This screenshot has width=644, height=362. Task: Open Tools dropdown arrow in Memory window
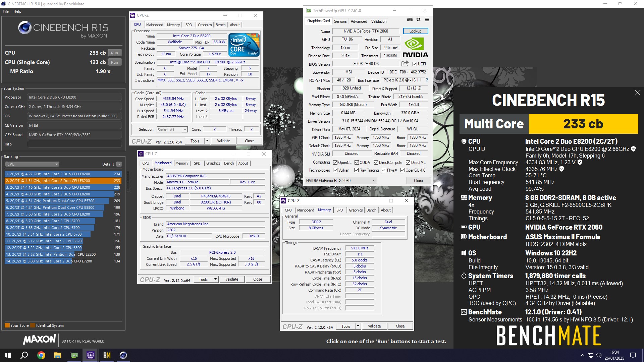[358, 326]
